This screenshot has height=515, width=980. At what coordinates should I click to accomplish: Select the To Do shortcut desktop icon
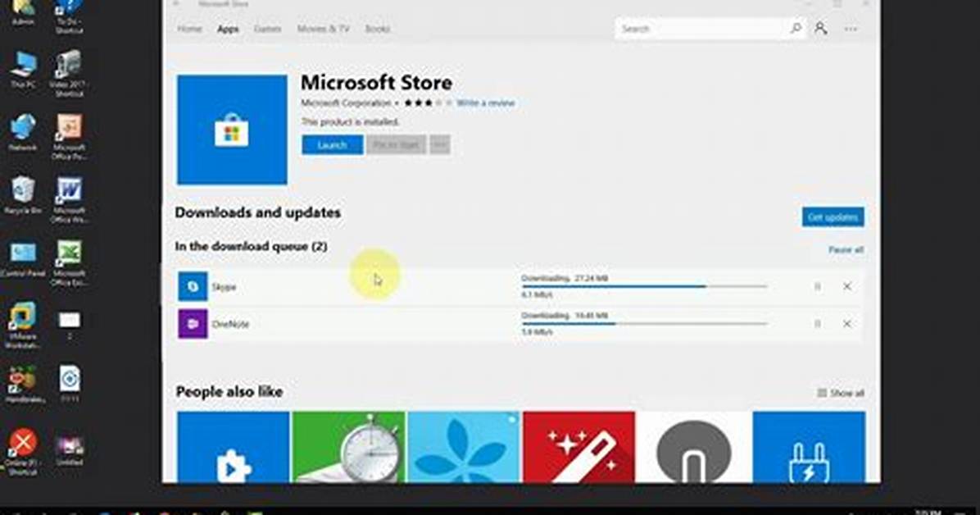tap(69, 16)
